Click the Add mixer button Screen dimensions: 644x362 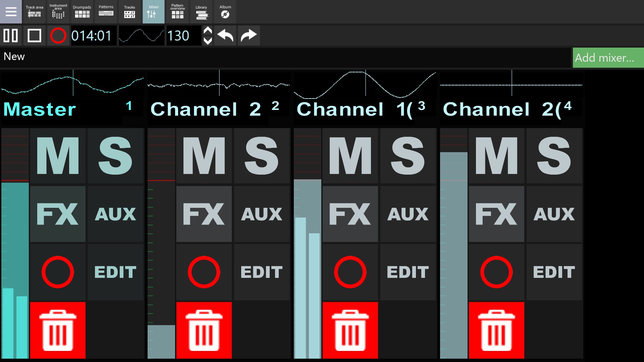click(x=608, y=57)
